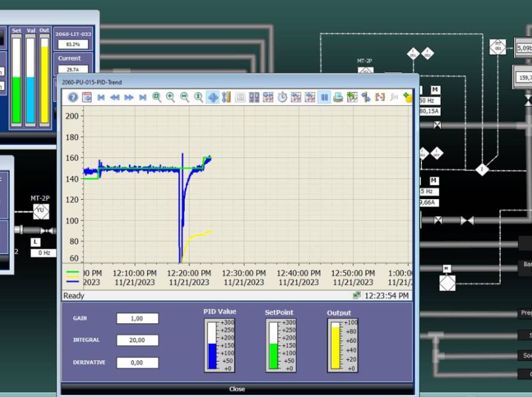Image resolution: width=532 pixels, height=397 pixels.
Task: Click the greyed-out calculate statistics icon
Action: (393, 97)
